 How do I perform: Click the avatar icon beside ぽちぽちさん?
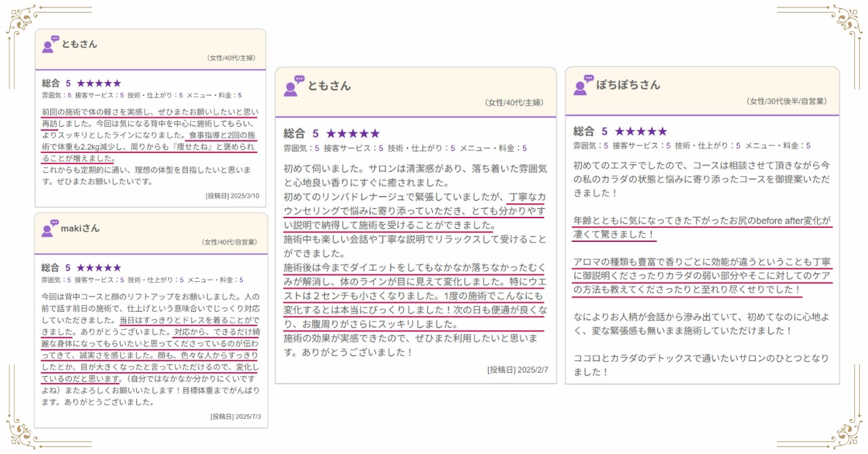[583, 85]
